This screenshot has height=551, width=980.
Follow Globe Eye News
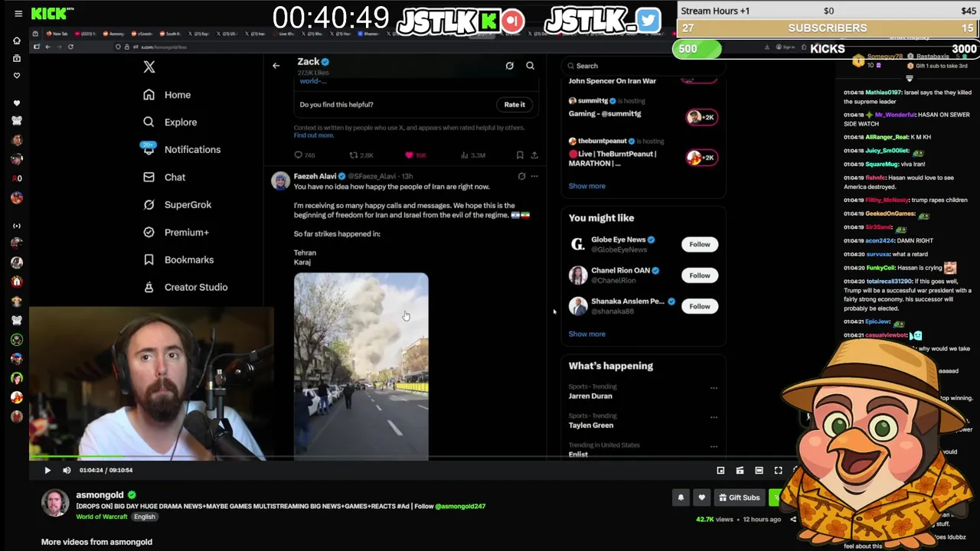click(699, 244)
